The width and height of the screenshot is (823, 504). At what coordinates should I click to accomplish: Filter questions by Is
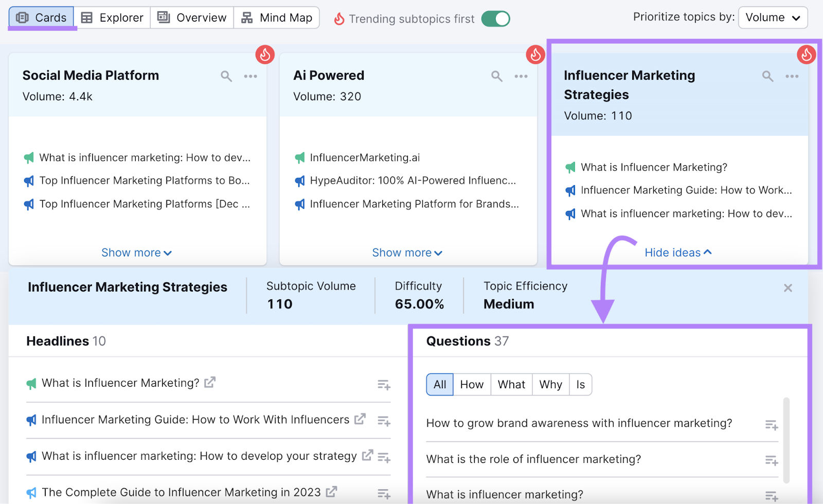coord(581,385)
